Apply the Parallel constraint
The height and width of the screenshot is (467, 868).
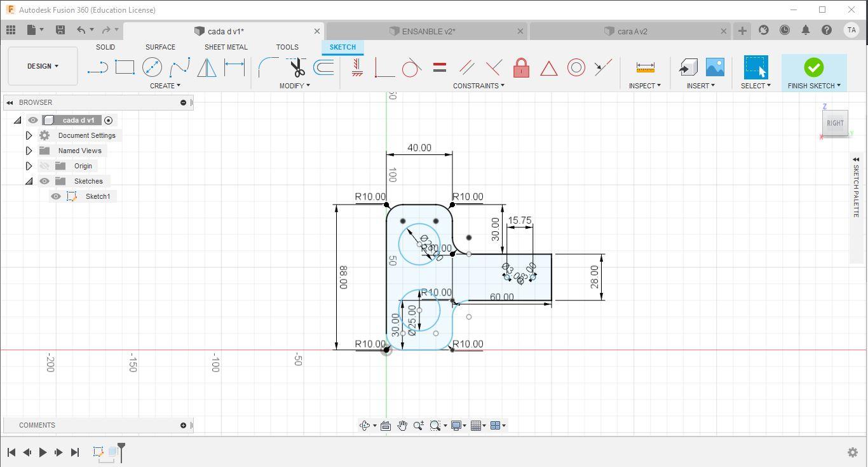pos(466,67)
